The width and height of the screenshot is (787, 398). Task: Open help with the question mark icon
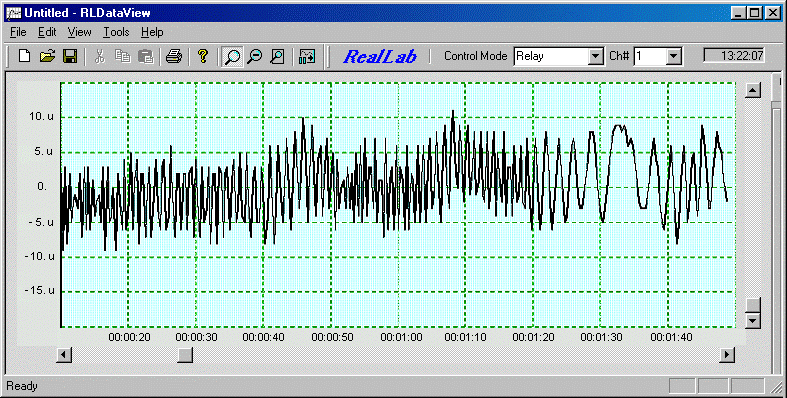(x=203, y=56)
